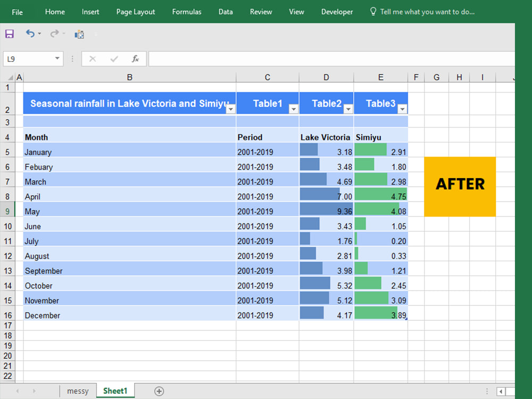This screenshot has height=399, width=532.
Task: Click the Insert Function fx icon
Action: click(135, 59)
